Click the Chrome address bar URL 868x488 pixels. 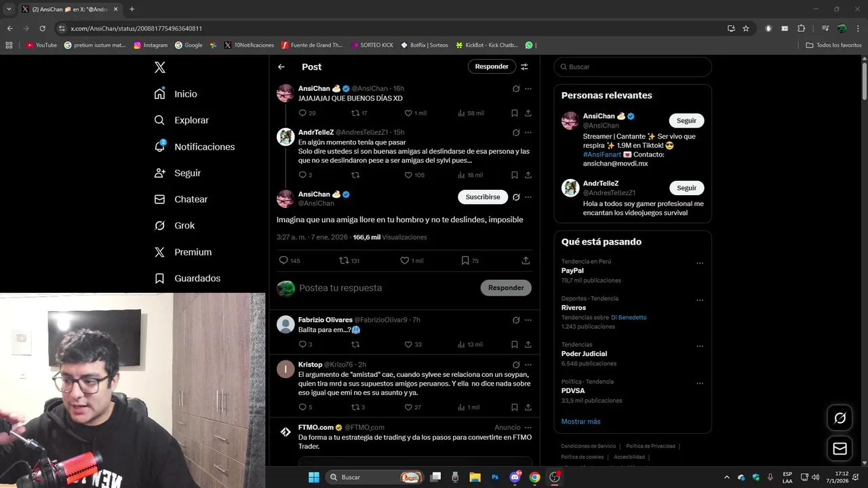tap(136, 28)
